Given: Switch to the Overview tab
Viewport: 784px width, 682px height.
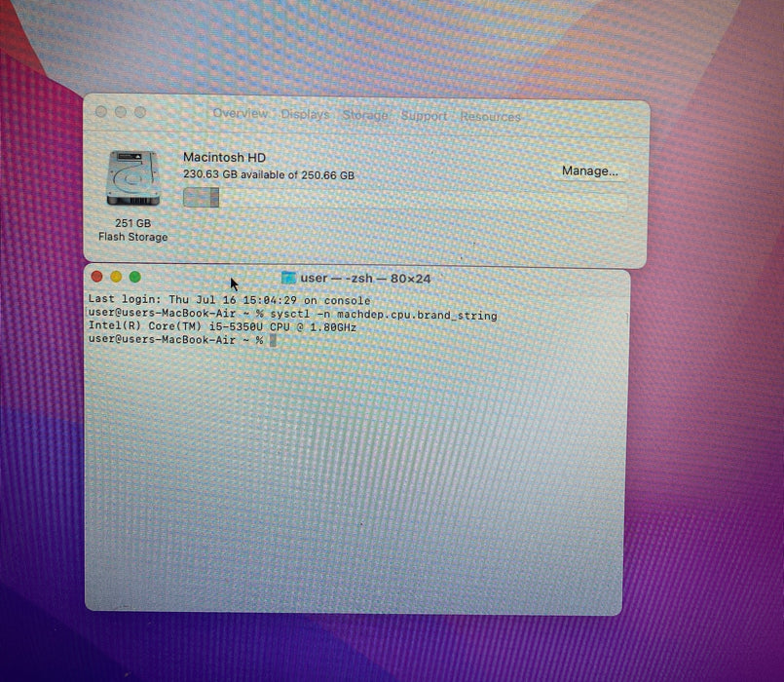Looking at the screenshot, I should click(240, 114).
